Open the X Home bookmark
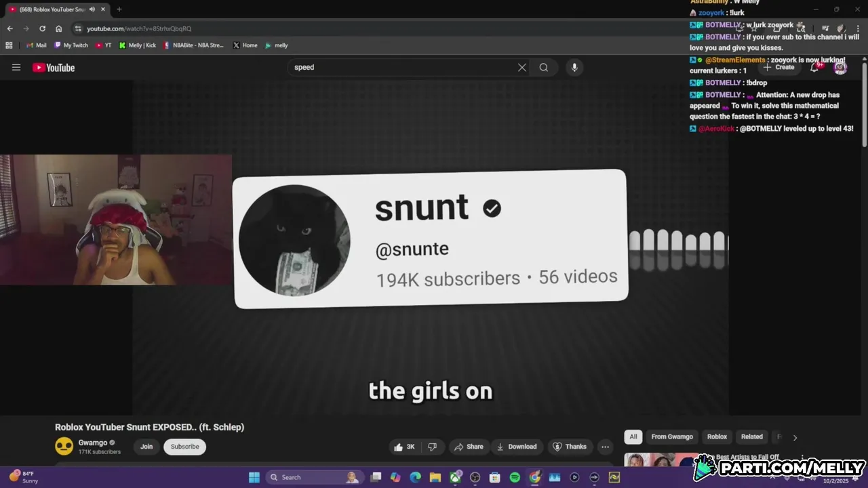Viewport: 868px width, 488px height. pyautogui.click(x=245, y=45)
